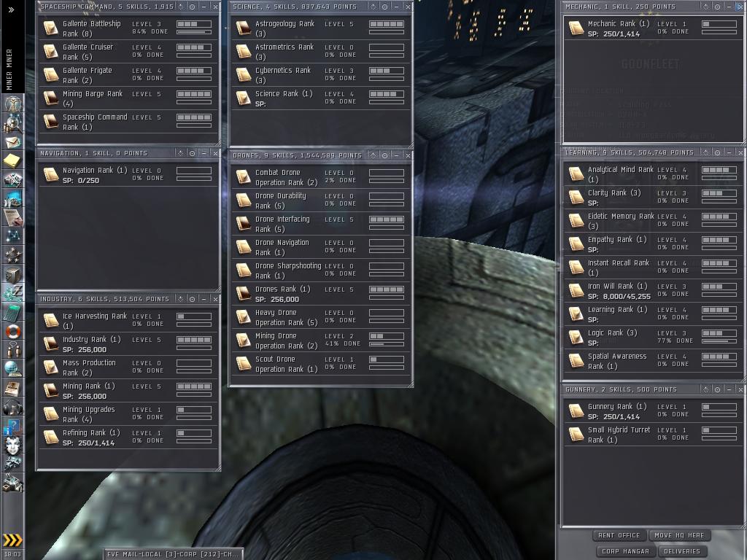Viewport: 747px width, 560px height.
Task: Collapse the Navigation panel with minimize dash
Action: [204, 153]
